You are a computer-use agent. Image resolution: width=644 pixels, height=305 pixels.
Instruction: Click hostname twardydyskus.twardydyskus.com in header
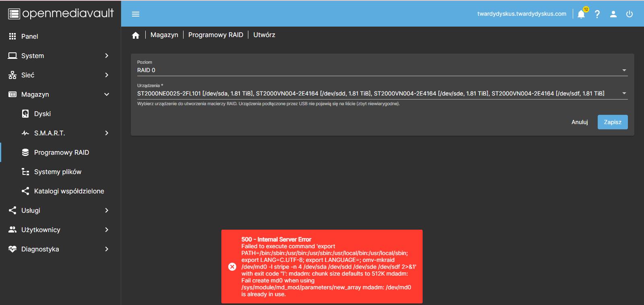[522, 14]
